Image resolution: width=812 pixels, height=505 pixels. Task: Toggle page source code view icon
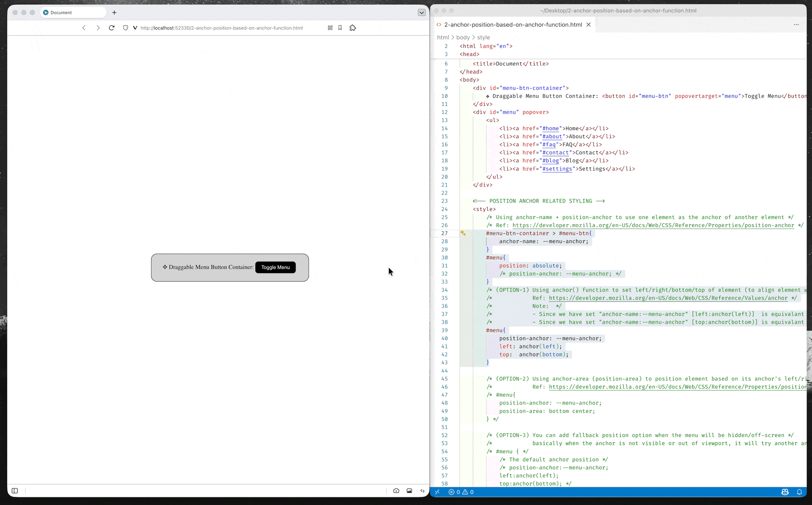[x=423, y=491]
